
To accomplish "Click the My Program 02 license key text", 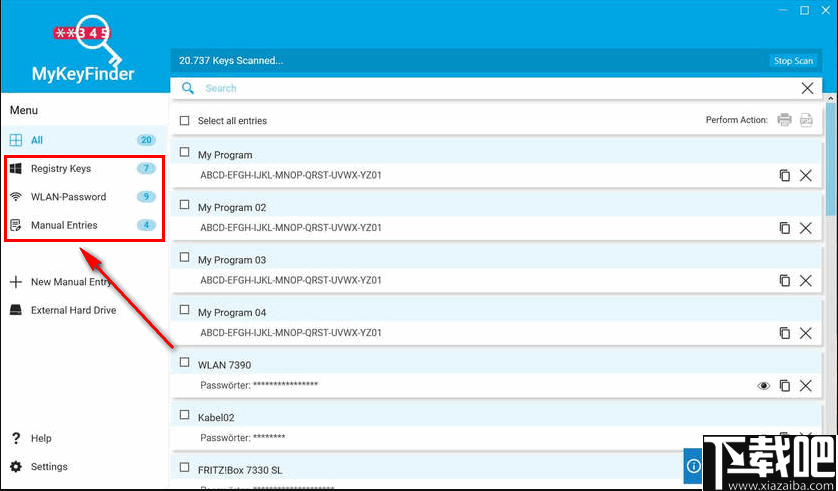I will [291, 228].
